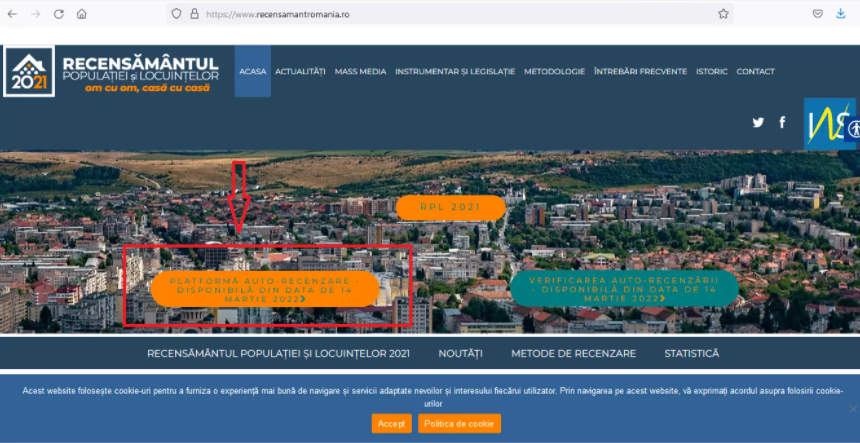Image resolution: width=860 pixels, height=443 pixels.
Task: Go to ÎNTREBĂRI FRECVENTE page
Action: click(640, 72)
